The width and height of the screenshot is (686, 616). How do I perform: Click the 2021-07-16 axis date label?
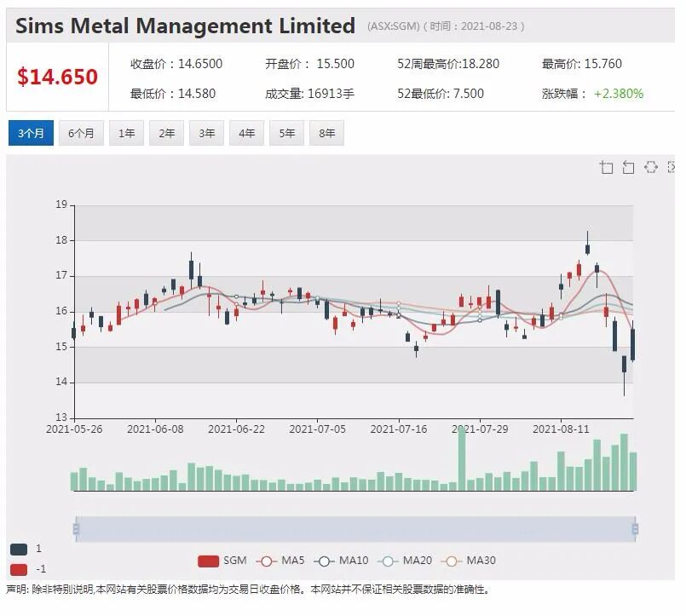click(x=399, y=429)
